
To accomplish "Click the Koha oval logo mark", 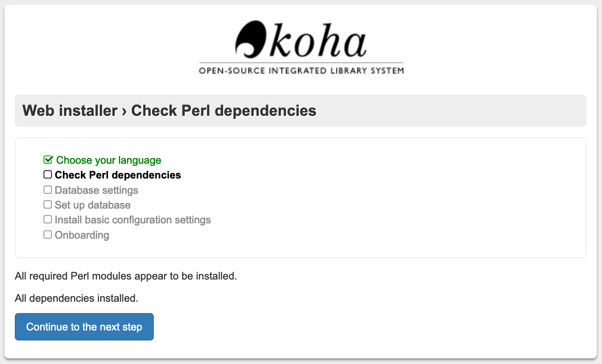I will point(250,38).
